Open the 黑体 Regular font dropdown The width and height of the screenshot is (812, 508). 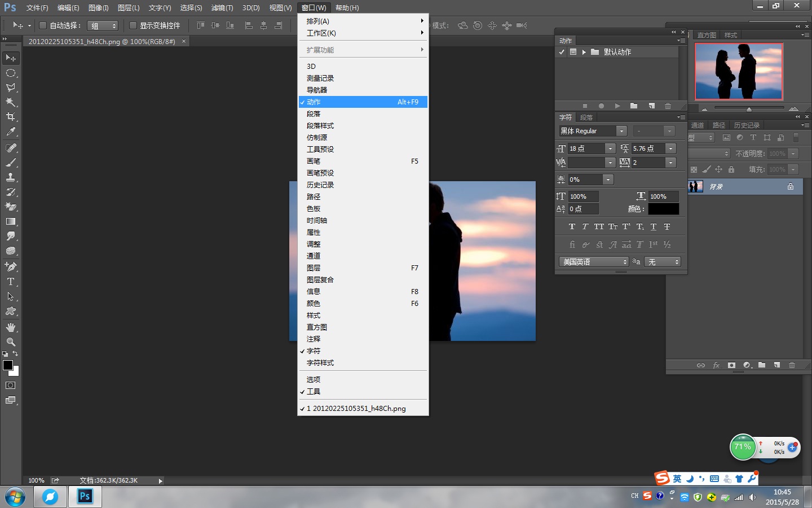click(x=621, y=131)
